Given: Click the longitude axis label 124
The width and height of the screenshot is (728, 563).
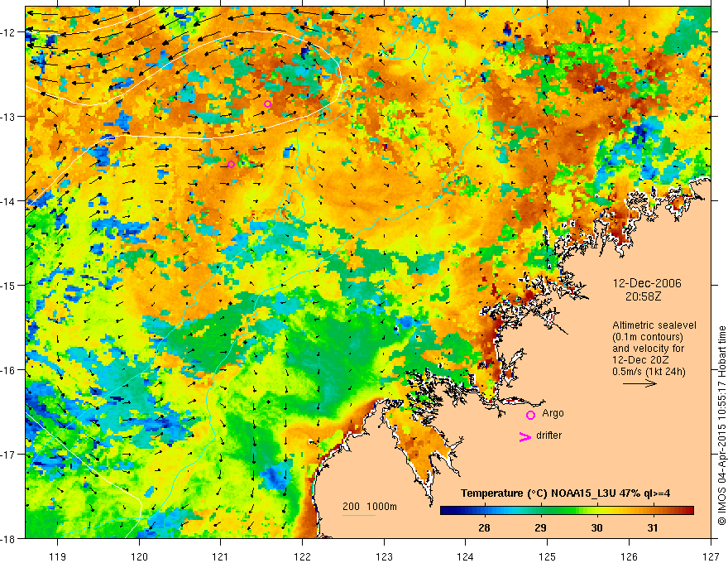Looking at the screenshot, I should coord(466,557).
